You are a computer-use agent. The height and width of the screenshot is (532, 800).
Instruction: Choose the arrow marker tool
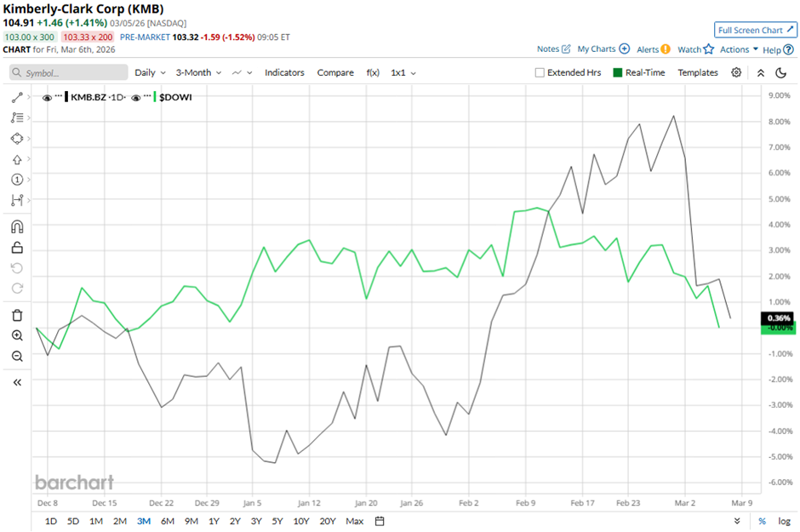(17, 160)
